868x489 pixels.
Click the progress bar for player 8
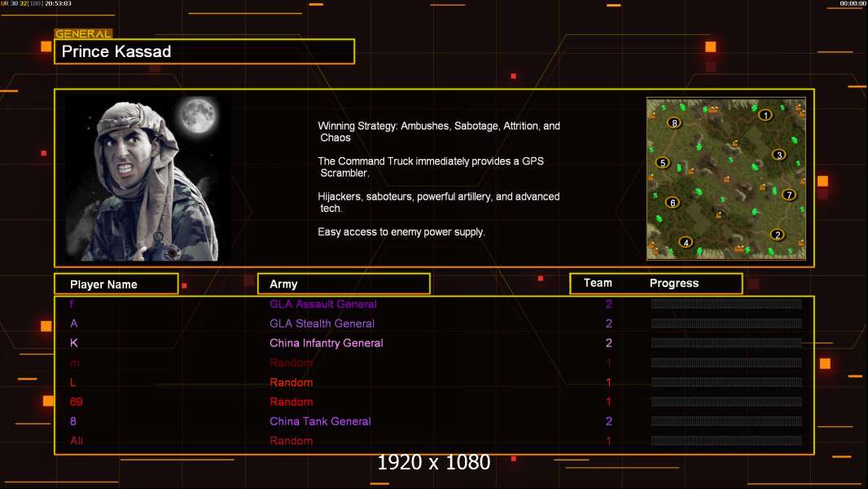click(x=726, y=421)
